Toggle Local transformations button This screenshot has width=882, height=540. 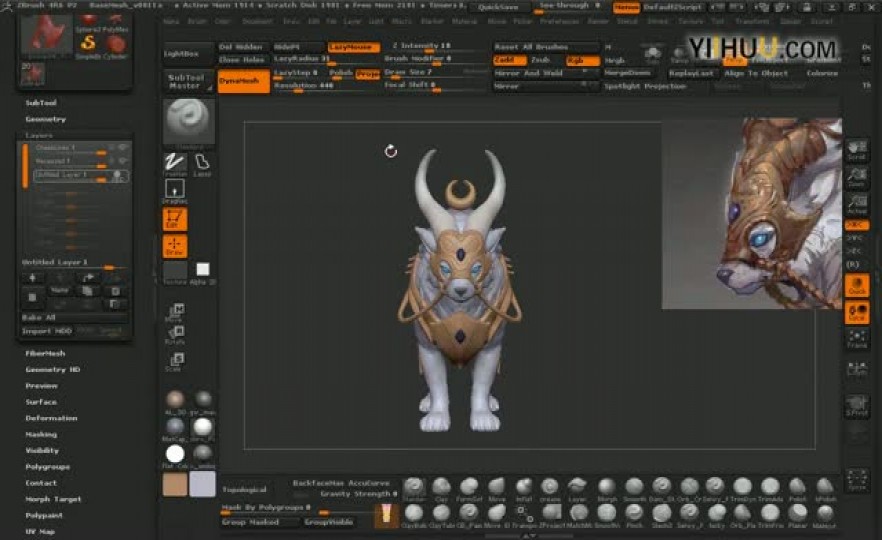coord(857,312)
